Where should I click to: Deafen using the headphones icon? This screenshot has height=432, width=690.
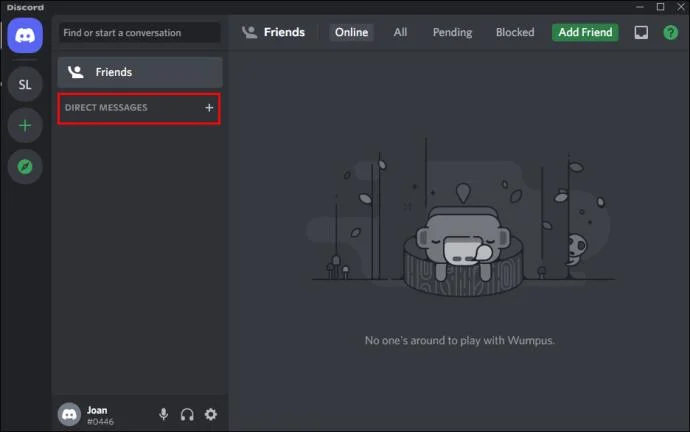[187, 414]
